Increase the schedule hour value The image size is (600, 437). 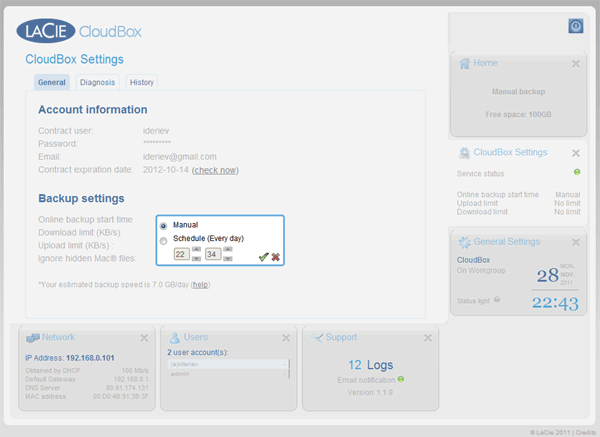coord(196,249)
